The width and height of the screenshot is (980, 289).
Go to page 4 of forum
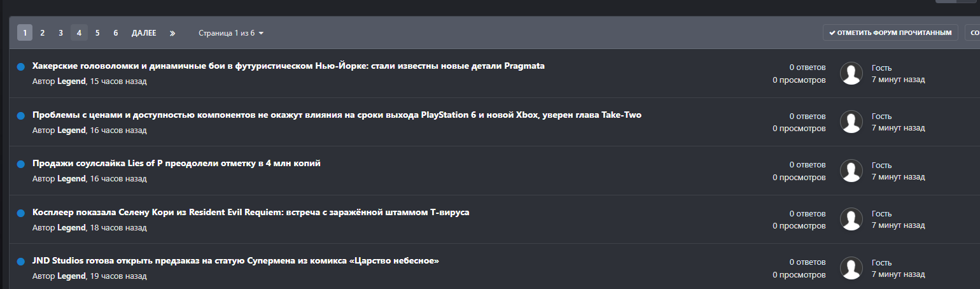pos(79,33)
